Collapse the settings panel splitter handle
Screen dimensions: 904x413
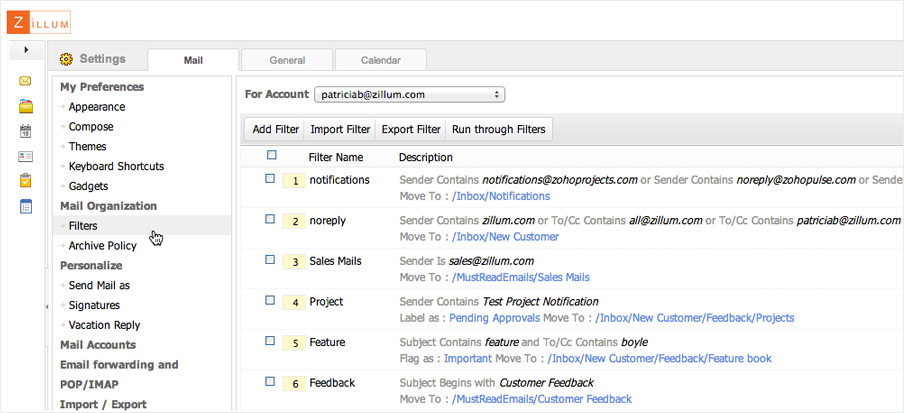tap(47, 308)
